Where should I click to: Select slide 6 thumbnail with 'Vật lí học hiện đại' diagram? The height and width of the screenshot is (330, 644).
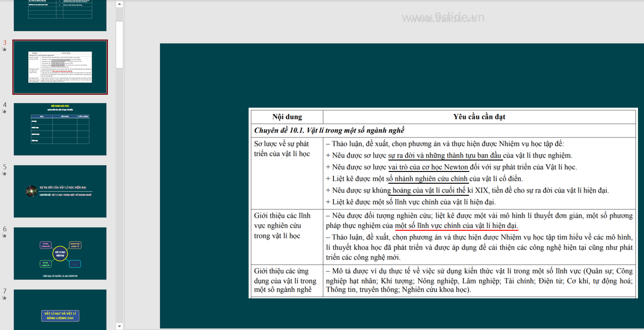click(x=60, y=253)
